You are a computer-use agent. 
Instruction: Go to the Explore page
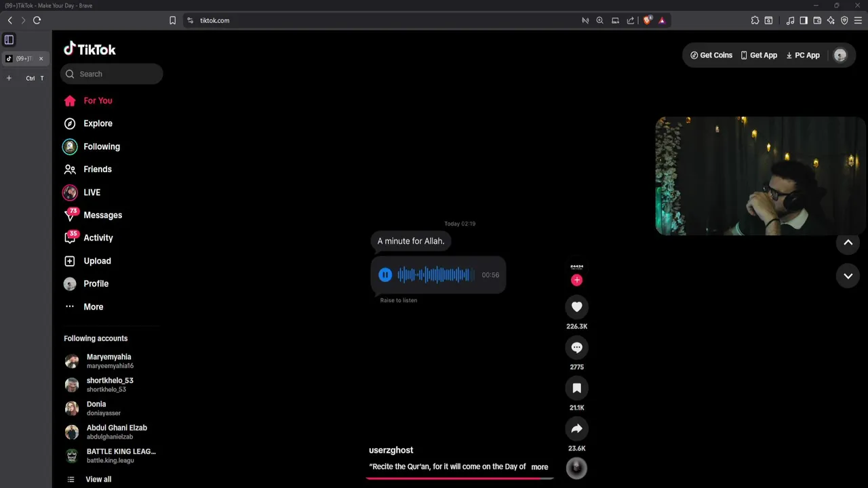[88, 123]
